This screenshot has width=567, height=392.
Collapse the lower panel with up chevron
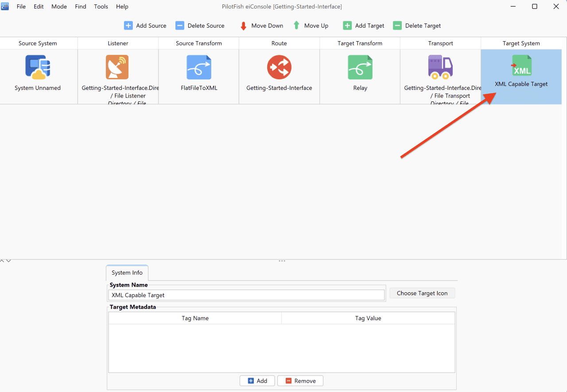coord(2,261)
